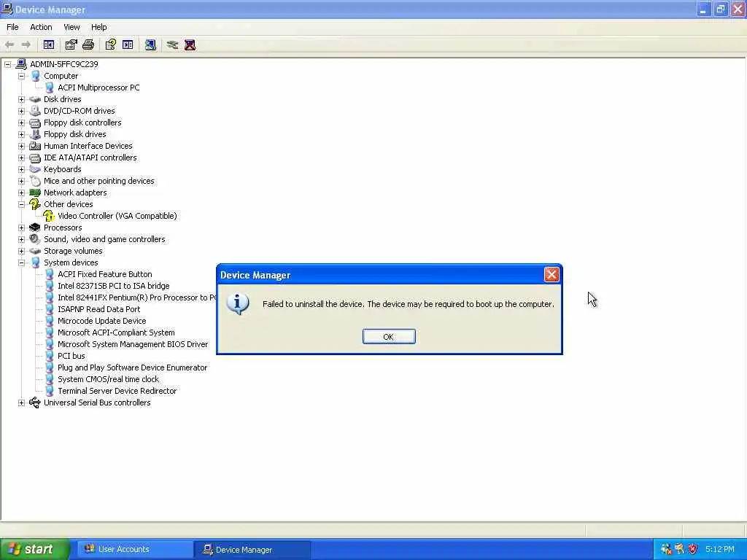Select Terminal Server Device Redirector entry
This screenshot has width=747, height=560.
tap(117, 391)
